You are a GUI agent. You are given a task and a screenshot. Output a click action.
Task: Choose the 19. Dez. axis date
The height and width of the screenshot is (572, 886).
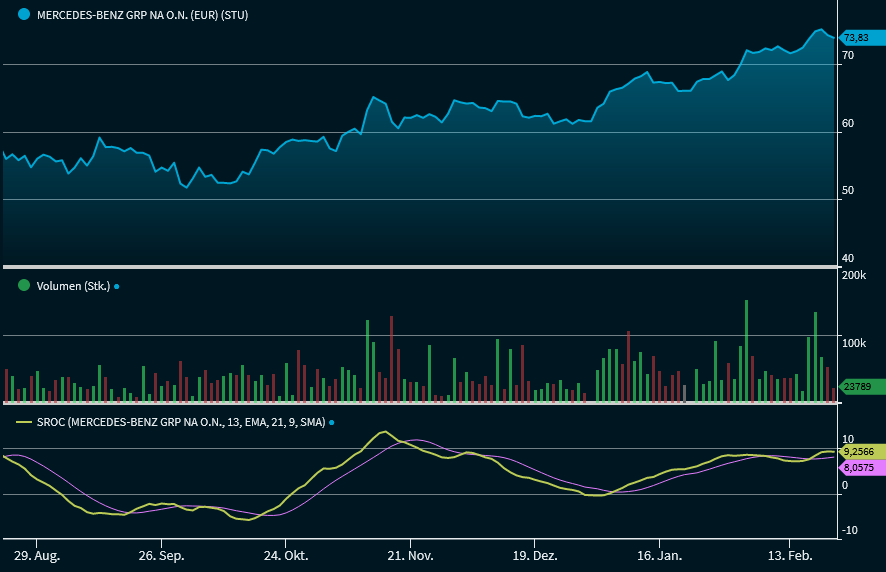534,554
